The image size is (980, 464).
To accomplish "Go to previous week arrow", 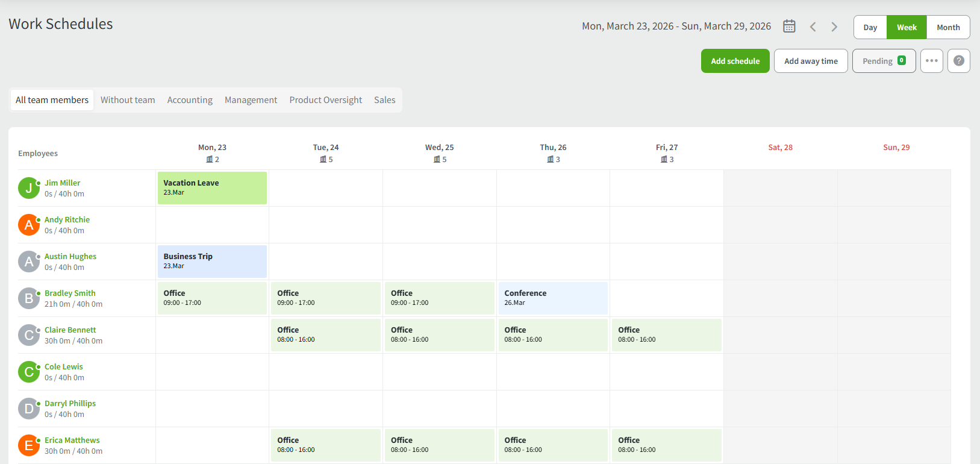I will coord(813,27).
